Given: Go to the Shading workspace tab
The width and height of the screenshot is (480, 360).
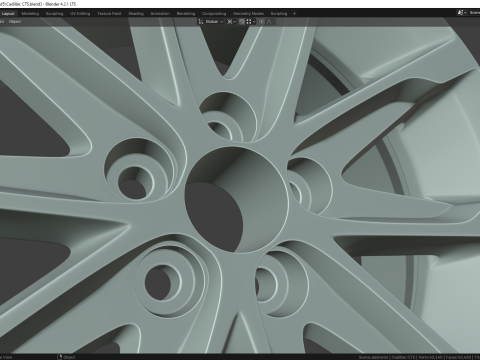Looking at the screenshot, I should point(136,14).
